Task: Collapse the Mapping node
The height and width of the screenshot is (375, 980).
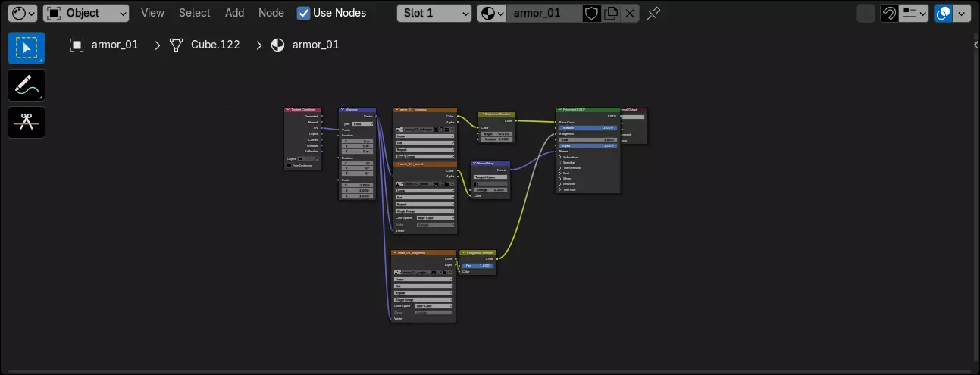Action: (x=343, y=110)
